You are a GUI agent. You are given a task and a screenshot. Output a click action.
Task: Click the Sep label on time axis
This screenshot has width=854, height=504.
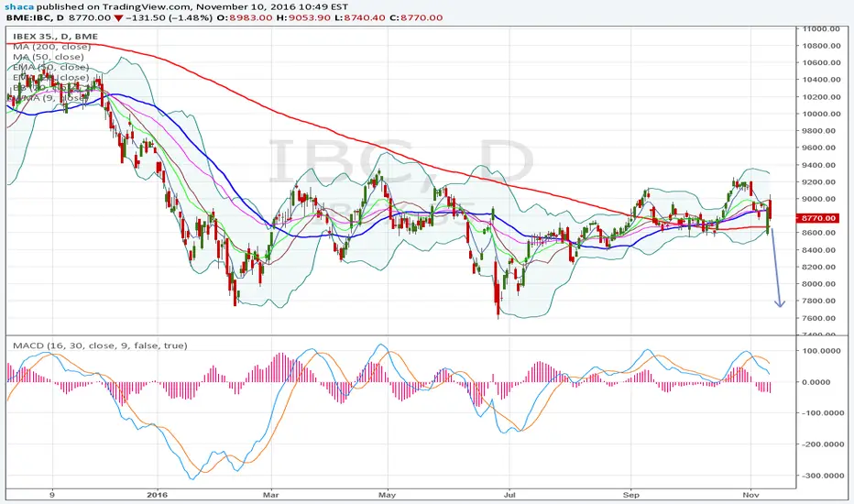(x=631, y=495)
